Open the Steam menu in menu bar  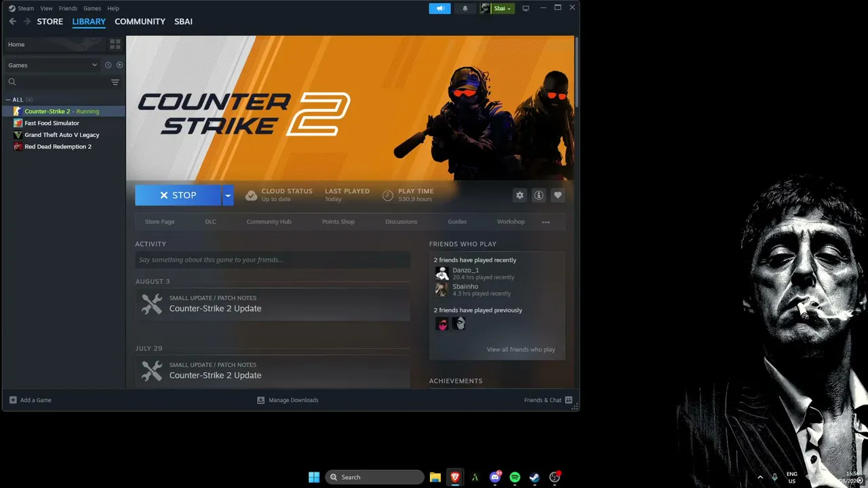click(x=26, y=8)
